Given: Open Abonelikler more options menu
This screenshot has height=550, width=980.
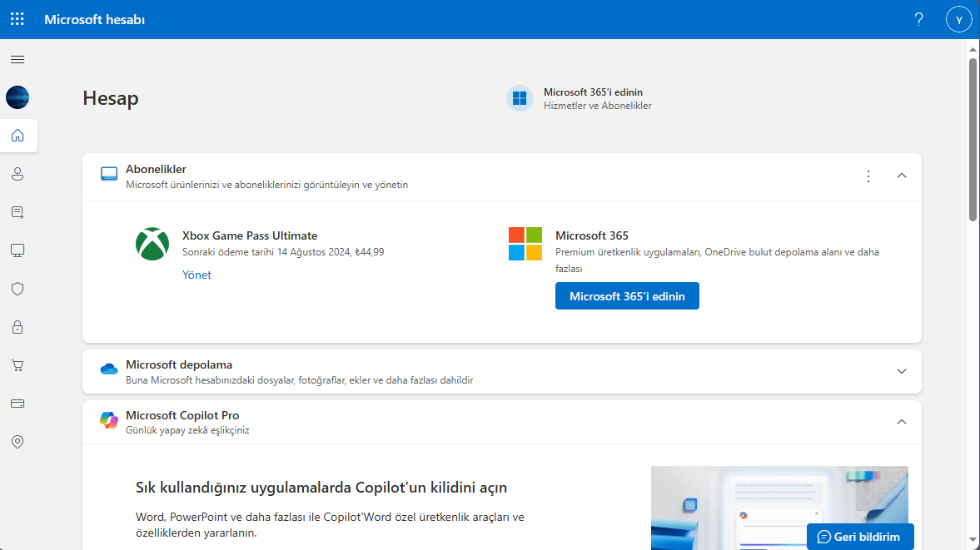Looking at the screenshot, I should 868,176.
